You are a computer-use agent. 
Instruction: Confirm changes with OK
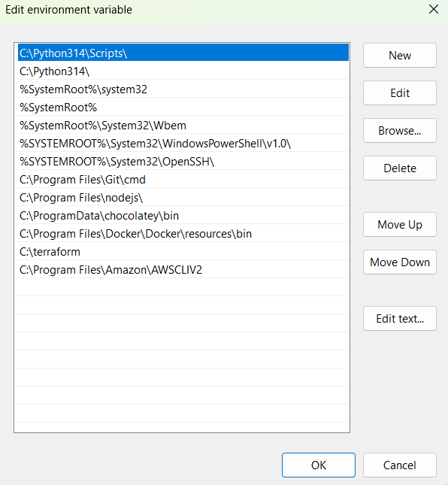[x=319, y=465]
